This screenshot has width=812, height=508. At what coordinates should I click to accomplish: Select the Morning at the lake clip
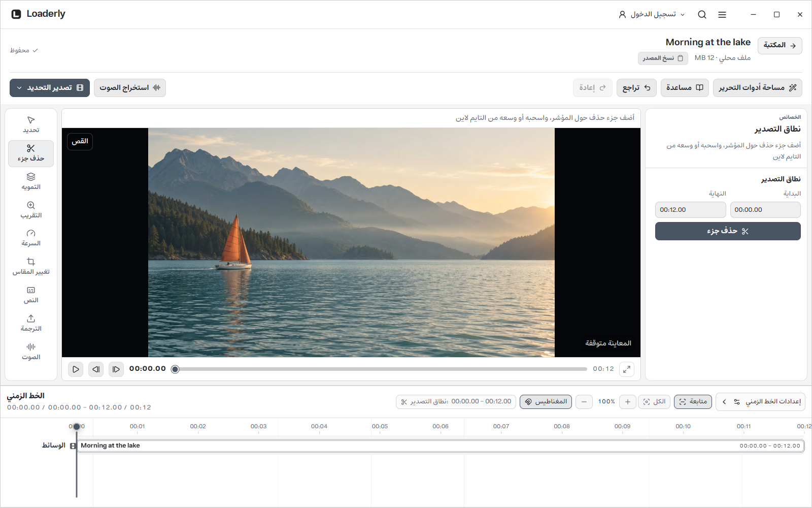[x=441, y=446]
